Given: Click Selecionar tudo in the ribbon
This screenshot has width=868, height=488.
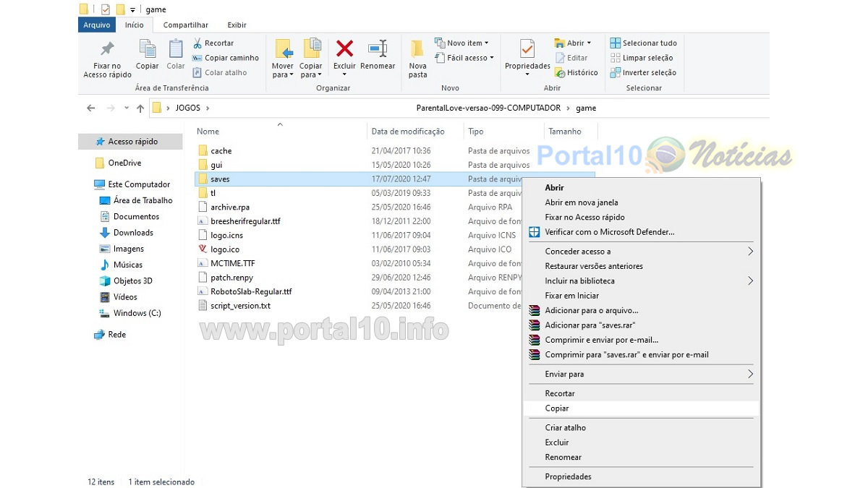Looking at the screenshot, I should (x=643, y=43).
